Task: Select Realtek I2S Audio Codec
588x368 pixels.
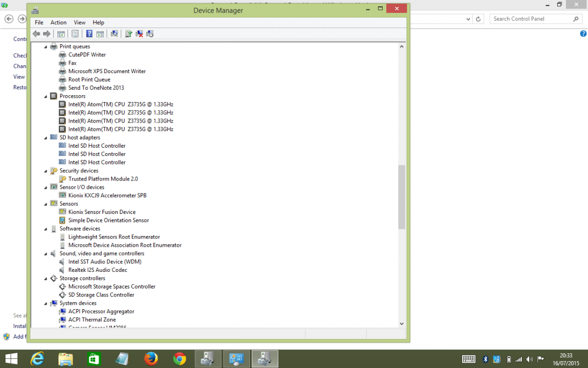Action: (x=98, y=270)
